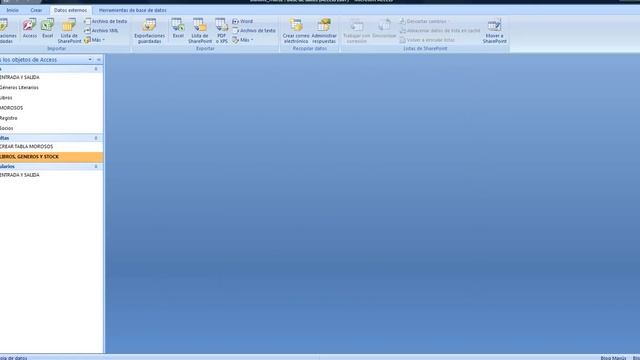640x360 pixels.
Task: Import an Excel spreadsheet in Importar group
Action: [47, 28]
